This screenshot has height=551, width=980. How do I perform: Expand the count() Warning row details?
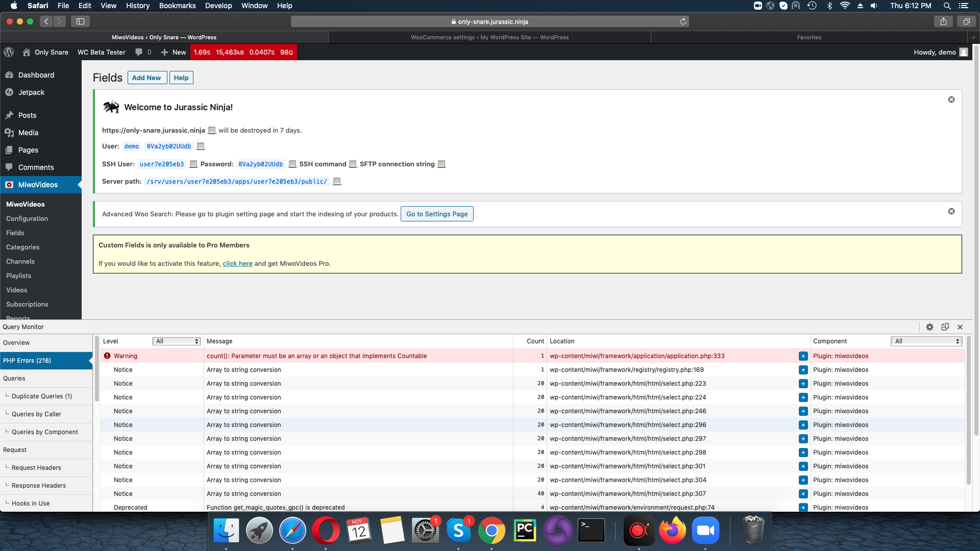click(x=803, y=356)
